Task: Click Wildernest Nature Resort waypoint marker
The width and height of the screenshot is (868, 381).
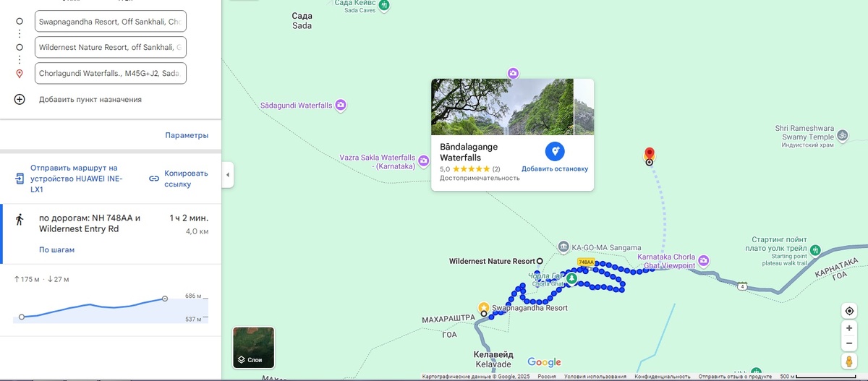Action: (x=540, y=260)
